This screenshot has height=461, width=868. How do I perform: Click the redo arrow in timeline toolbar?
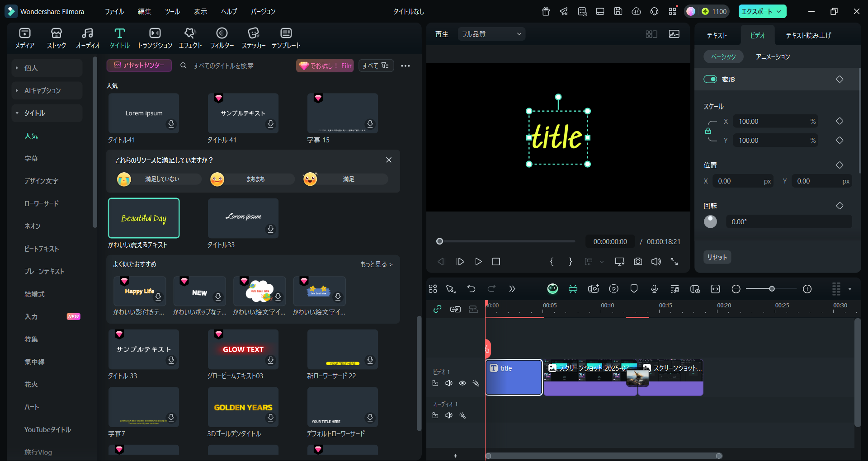[x=491, y=289]
